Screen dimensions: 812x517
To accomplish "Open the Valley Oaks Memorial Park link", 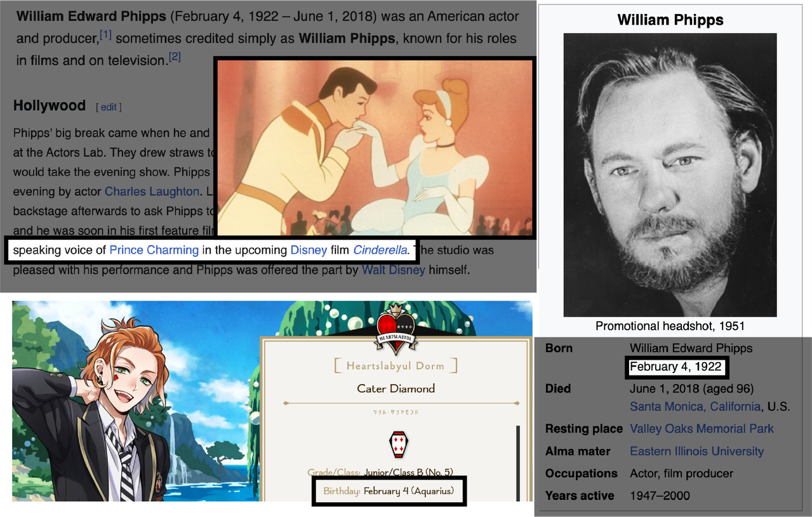I will (x=702, y=429).
